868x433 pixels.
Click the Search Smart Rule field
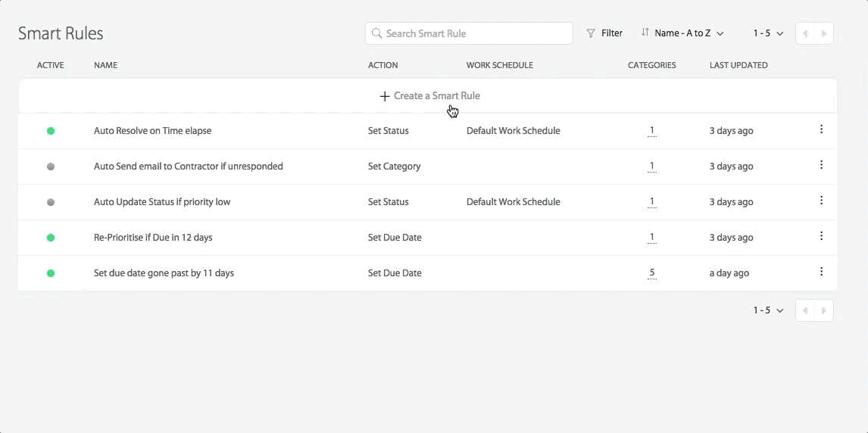[x=469, y=33]
